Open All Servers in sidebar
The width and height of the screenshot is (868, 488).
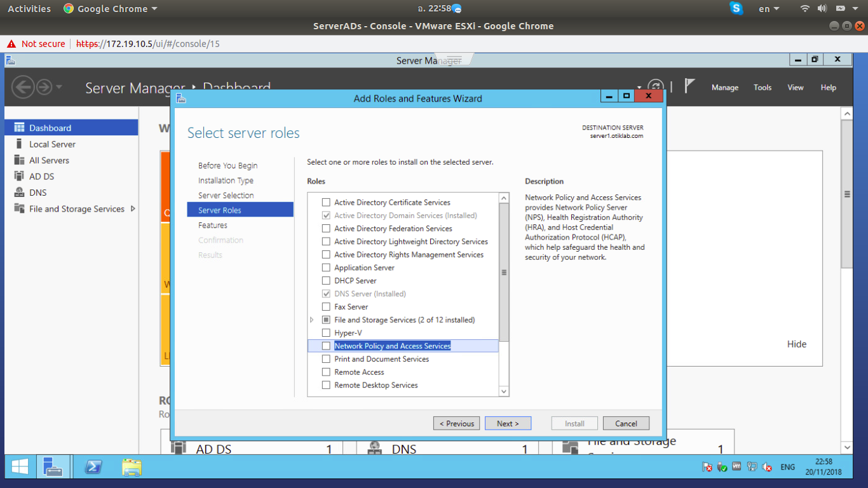(x=49, y=160)
